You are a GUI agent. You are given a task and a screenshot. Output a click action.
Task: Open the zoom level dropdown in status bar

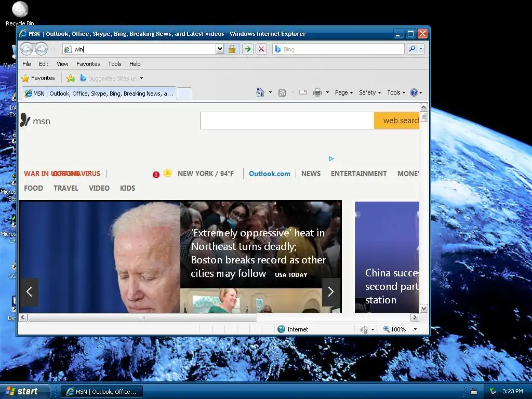point(415,329)
